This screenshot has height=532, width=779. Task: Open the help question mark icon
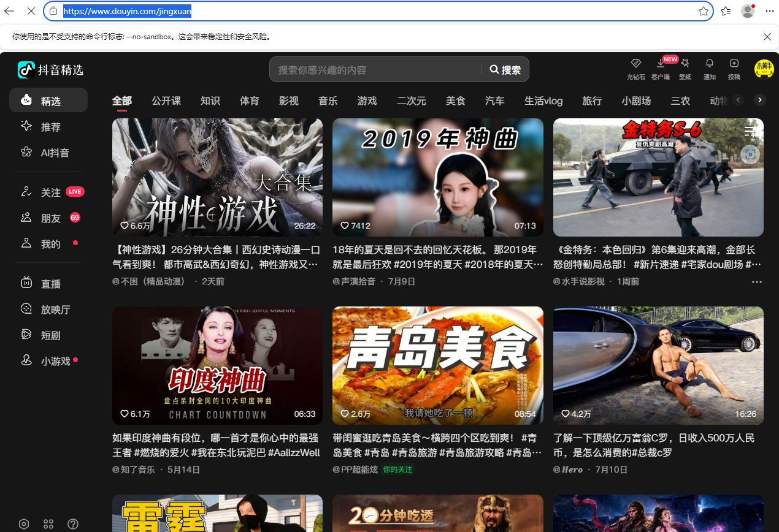pyautogui.click(x=73, y=524)
